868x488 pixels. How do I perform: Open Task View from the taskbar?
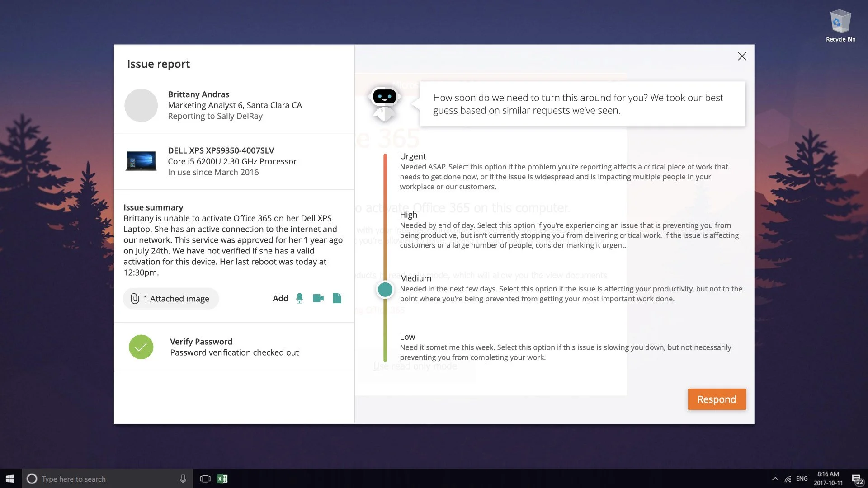tap(205, 479)
